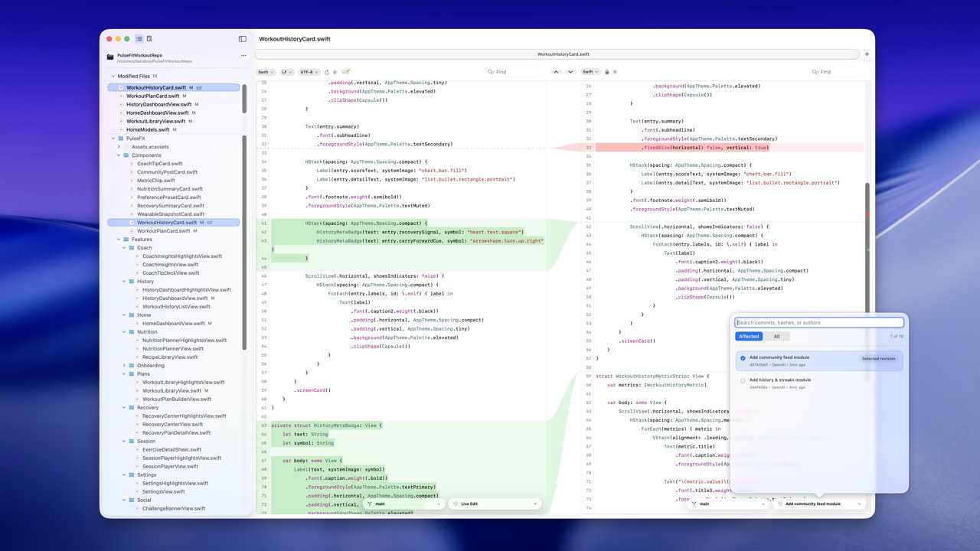980x551 pixels.
Task: Open the repository ellipsis menu
Action: point(243,55)
